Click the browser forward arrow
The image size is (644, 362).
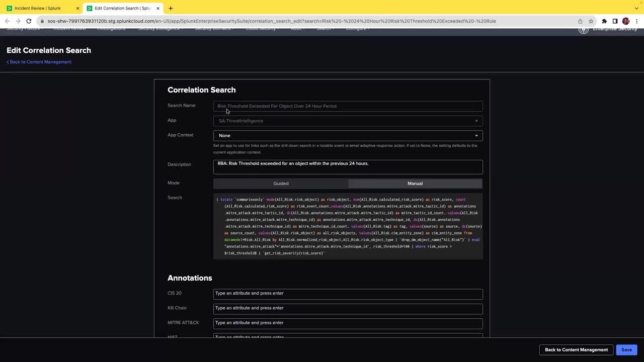coord(18,21)
